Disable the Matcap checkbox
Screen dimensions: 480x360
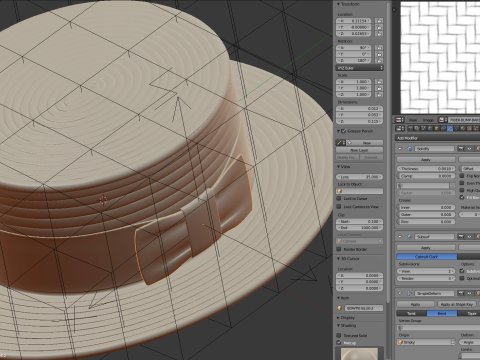339,343
